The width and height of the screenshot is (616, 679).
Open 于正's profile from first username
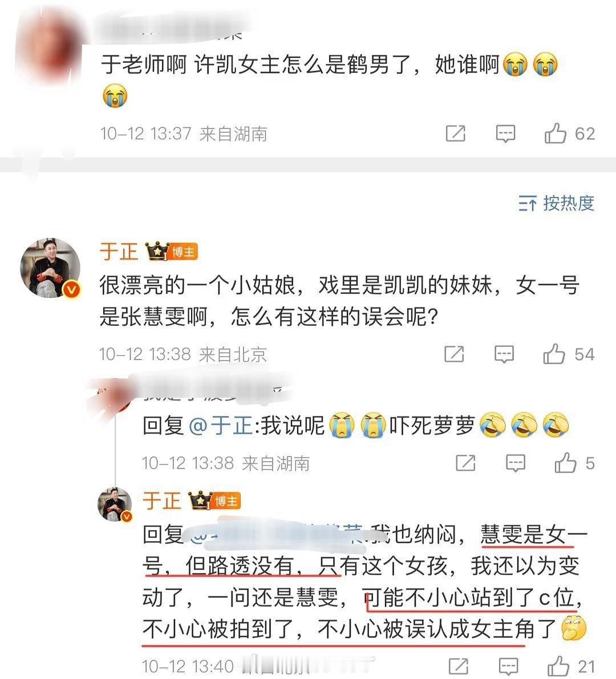(x=119, y=252)
